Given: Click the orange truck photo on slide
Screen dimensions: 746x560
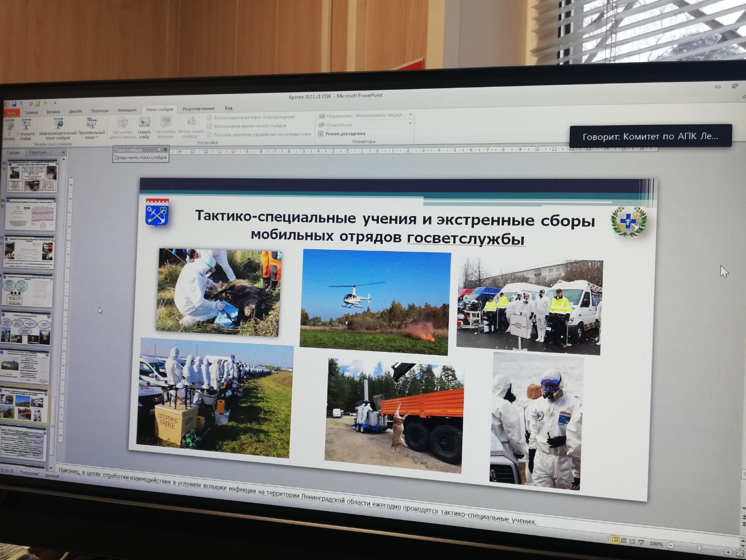Looking at the screenshot, I should tap(395, 415).
